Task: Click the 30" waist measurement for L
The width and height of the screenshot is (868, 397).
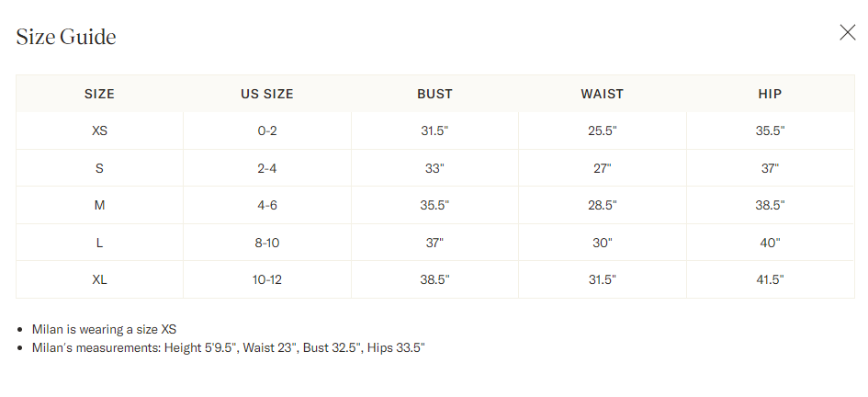Action: click(x=603, y=243)
